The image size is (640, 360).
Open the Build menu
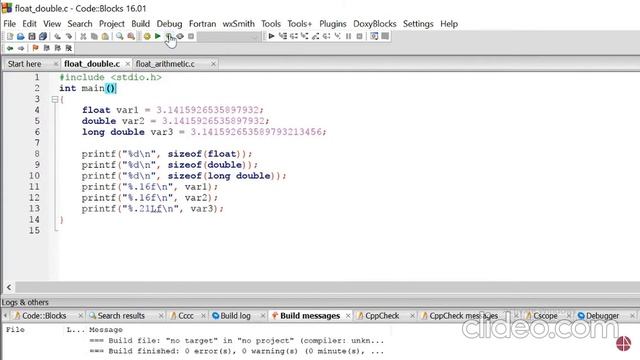(140, 24)
